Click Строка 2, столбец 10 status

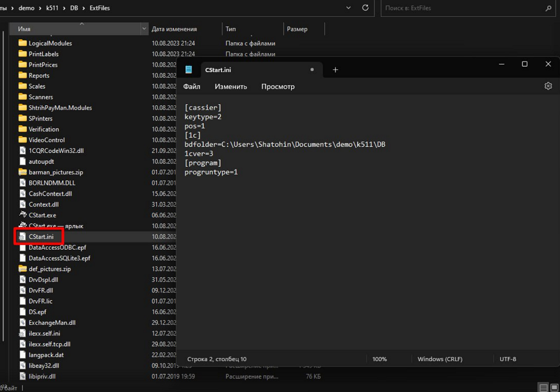click(217, 359)
